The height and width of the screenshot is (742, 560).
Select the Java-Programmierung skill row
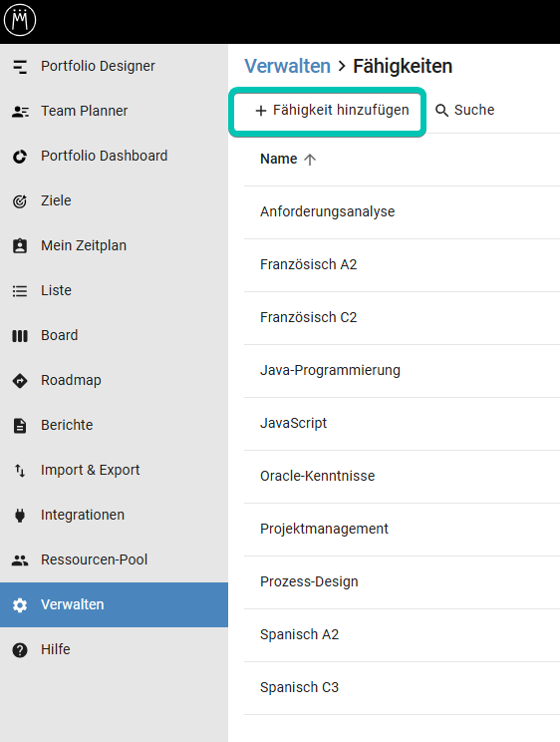point(402,371)
